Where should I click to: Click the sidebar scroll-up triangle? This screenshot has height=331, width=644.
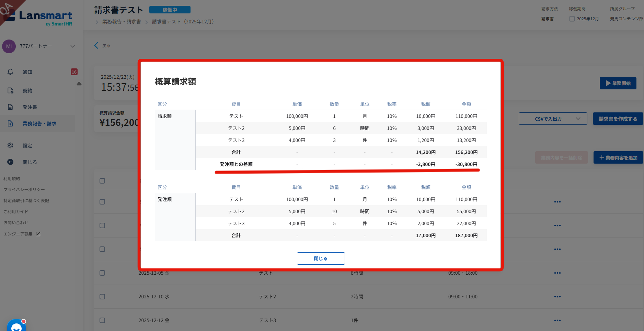click(79, 84)
